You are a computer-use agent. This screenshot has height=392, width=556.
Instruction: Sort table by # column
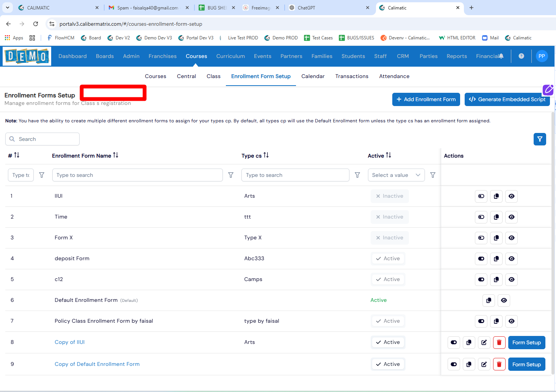pyautogui.click(x=17, y=155)
